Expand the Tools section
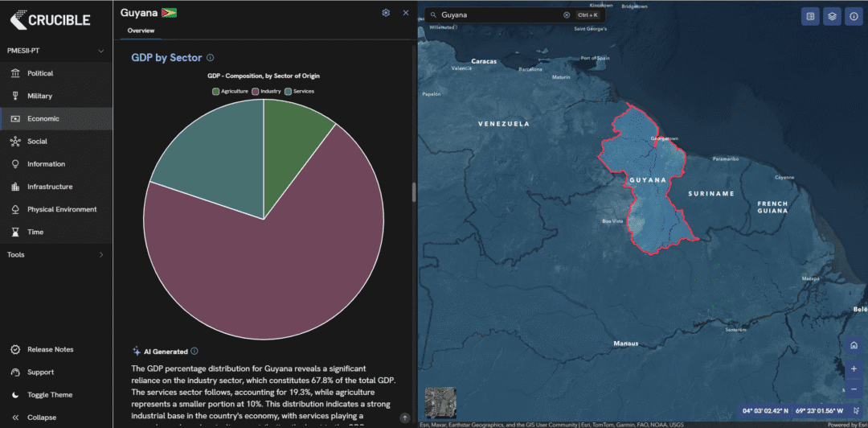Viewport: 868px width, 428px height. [100, 255]
